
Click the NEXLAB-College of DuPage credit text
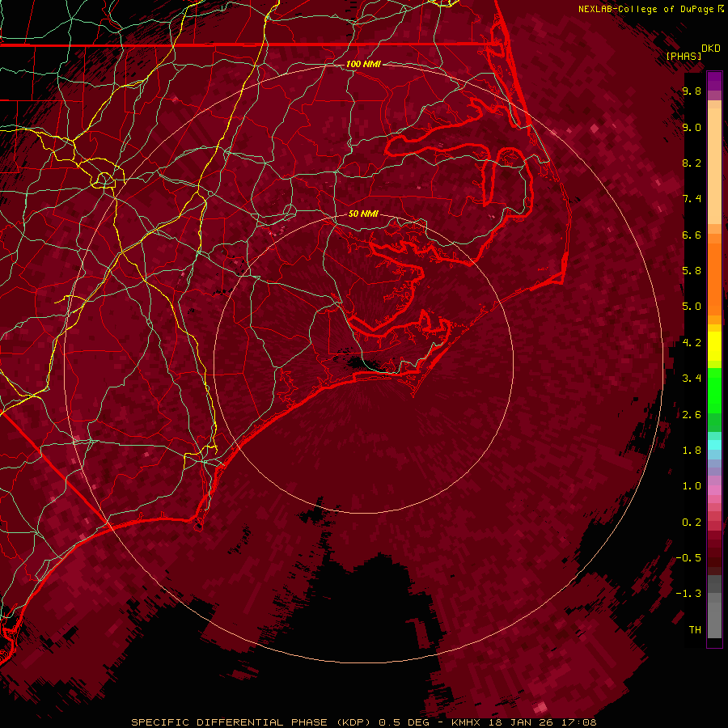coord(646,9)
